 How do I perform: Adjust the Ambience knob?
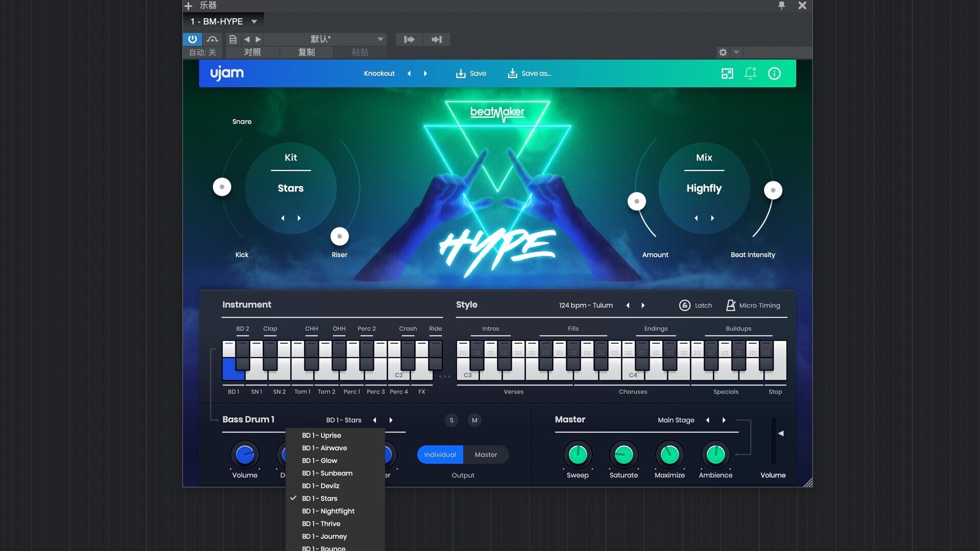(x=716, y=455)
